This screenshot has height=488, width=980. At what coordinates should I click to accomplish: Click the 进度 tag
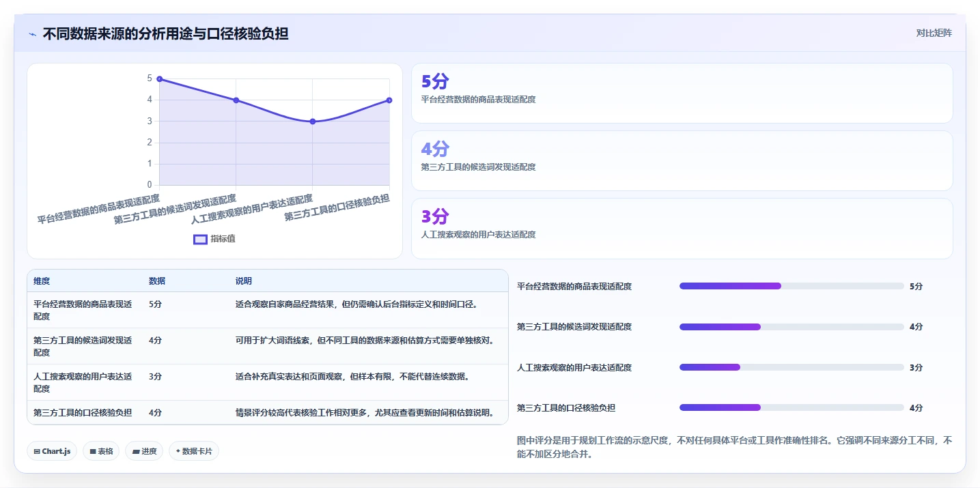tap(144, 451)
